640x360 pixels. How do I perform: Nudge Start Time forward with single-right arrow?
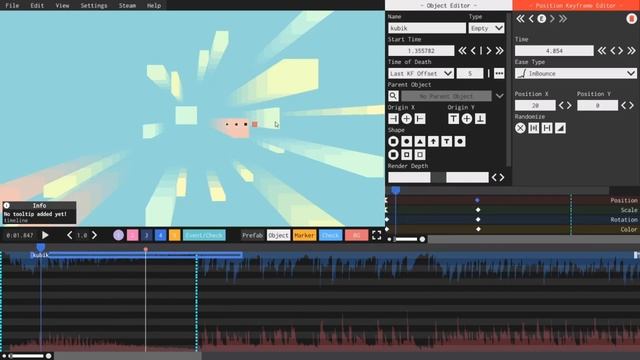[x=489, y=51]
